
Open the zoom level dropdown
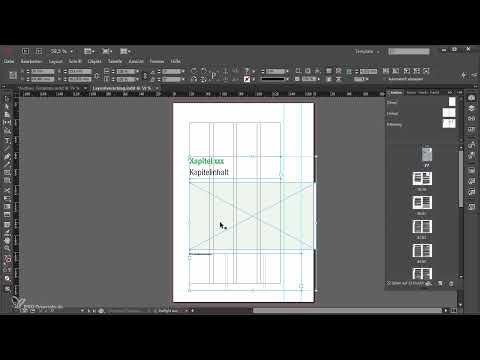pos(71,51)
